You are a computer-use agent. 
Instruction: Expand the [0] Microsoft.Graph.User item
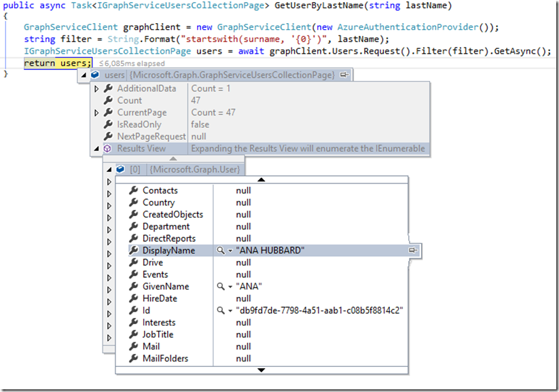click(109, 169)
